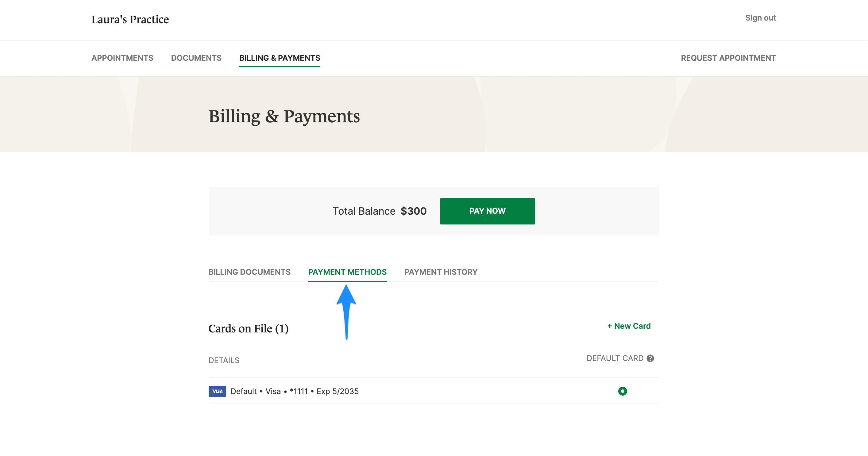Click the Details column header
Viewport: 868px width, 456px height.
(224, 360)
